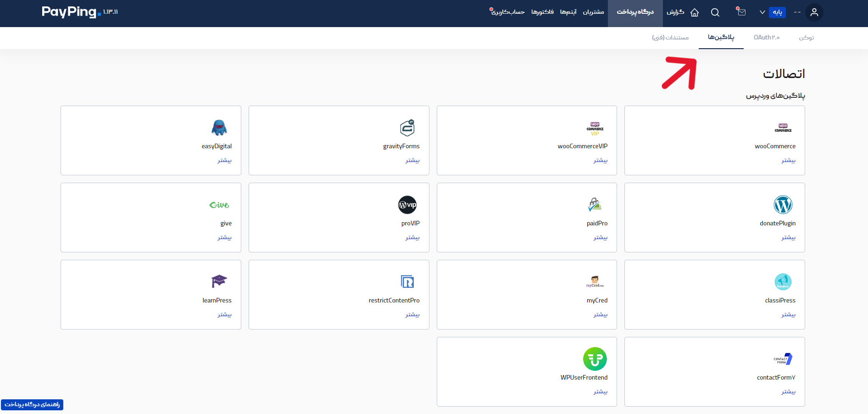Switch to the OAuth 2.0 tab

click(x=767, y=38)
